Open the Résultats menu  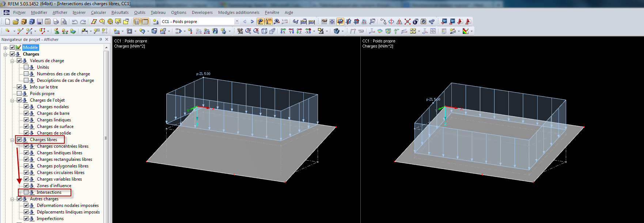120,12
